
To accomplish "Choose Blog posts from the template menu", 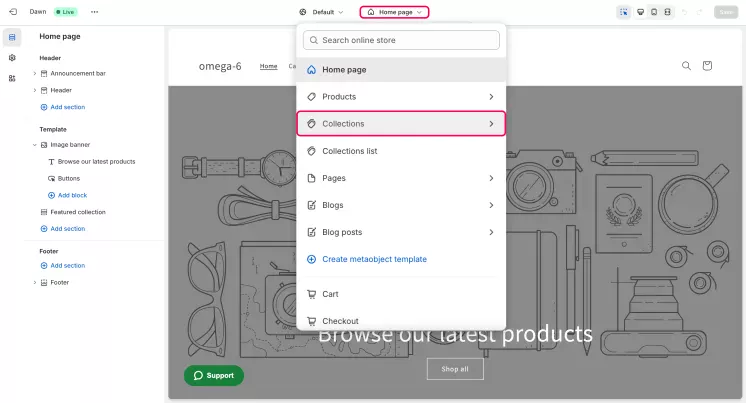I will [401, 232].
